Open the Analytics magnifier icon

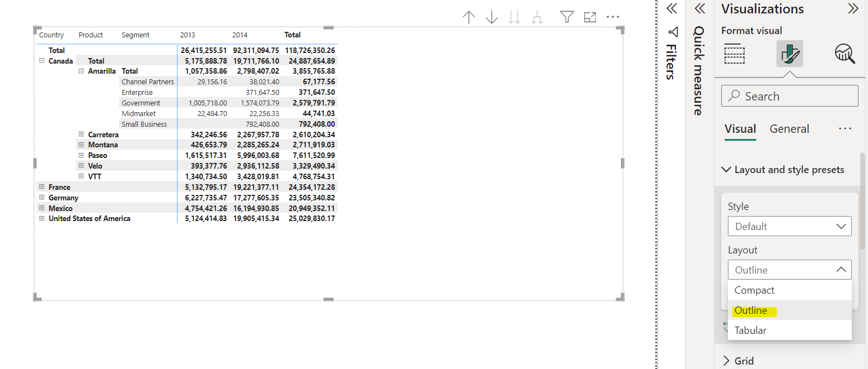pyautogui.click(x=845, y=54)
